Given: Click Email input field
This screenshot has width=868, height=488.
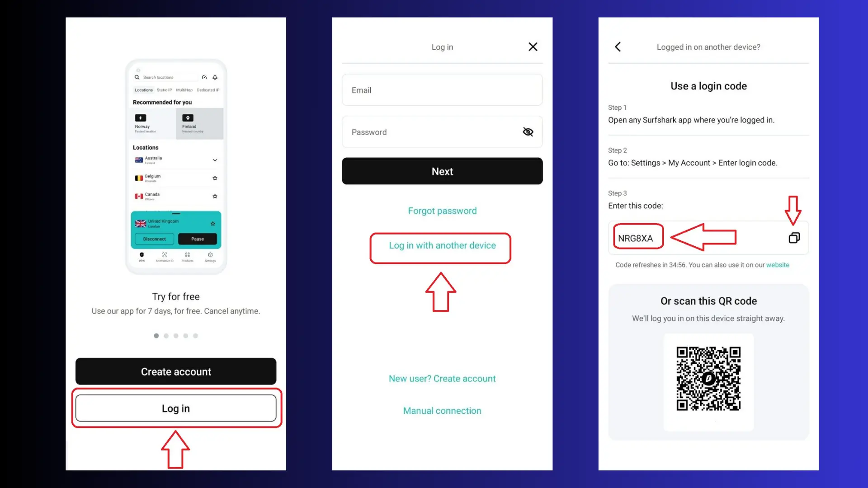Looking at the screenshot, I should 442,90.
